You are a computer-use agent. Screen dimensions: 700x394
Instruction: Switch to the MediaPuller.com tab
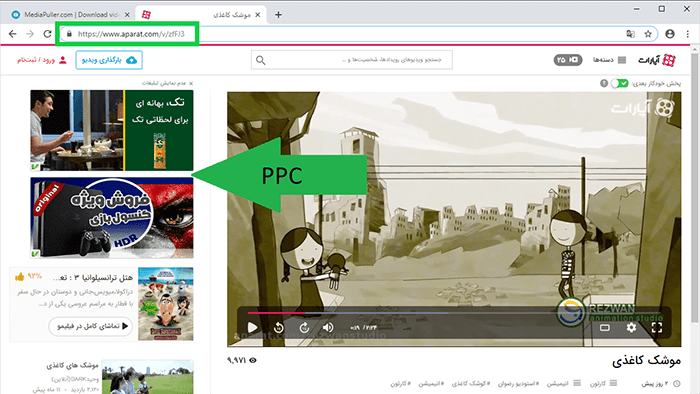click(71, 15)
